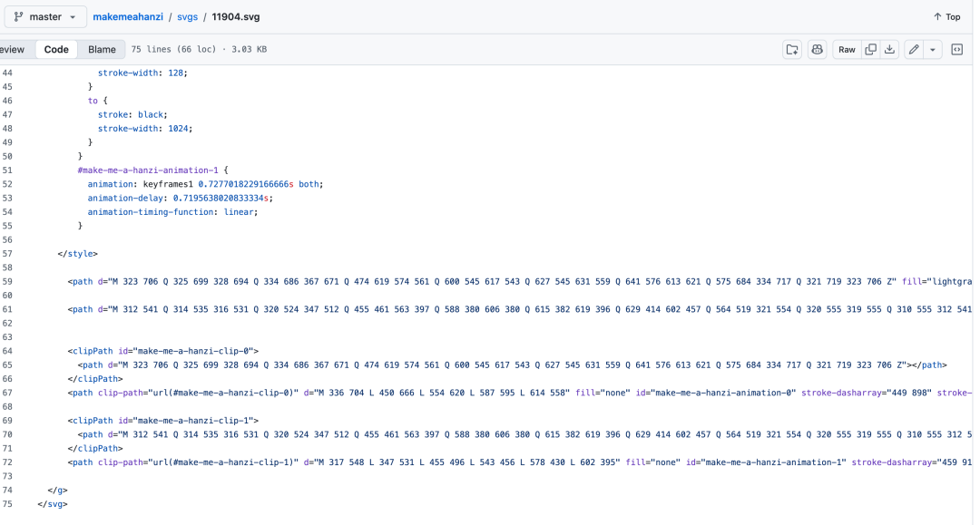Click the 11904.svg file name
980x525 pixels.
(x=236, y=17)
